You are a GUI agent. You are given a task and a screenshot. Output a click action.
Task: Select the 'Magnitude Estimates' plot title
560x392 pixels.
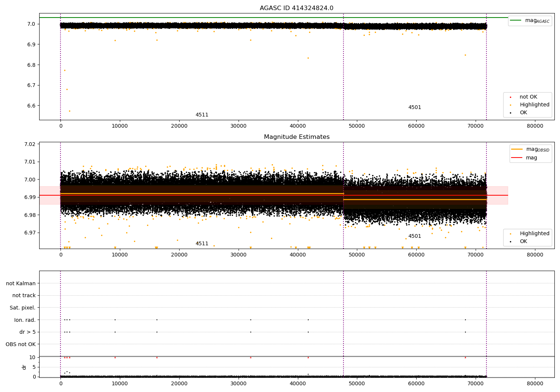click(x=296, y=137)
